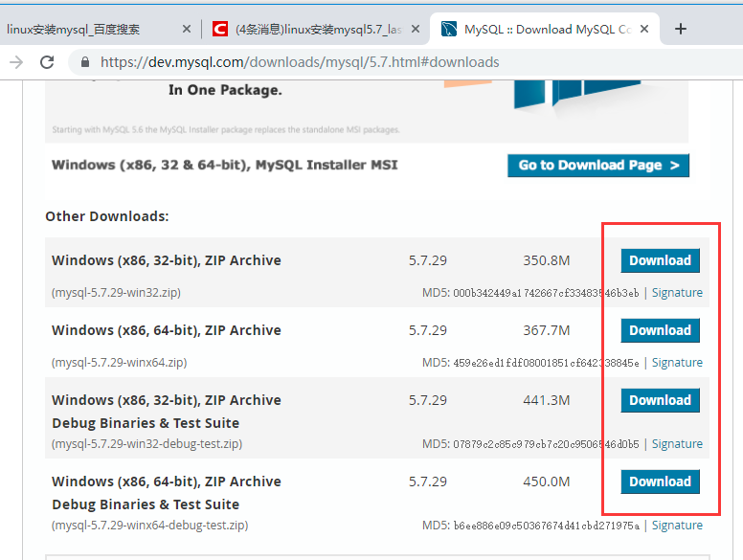Click the text (mysql-5.7.29-winx64-debug-test.zip)
743x560 pixels.
(x=149, y=526)
